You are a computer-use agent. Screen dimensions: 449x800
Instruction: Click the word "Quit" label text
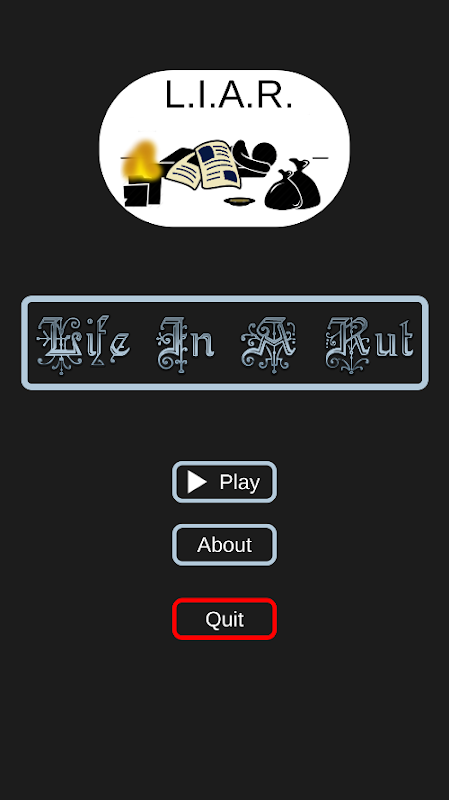[x=224, y=619]
